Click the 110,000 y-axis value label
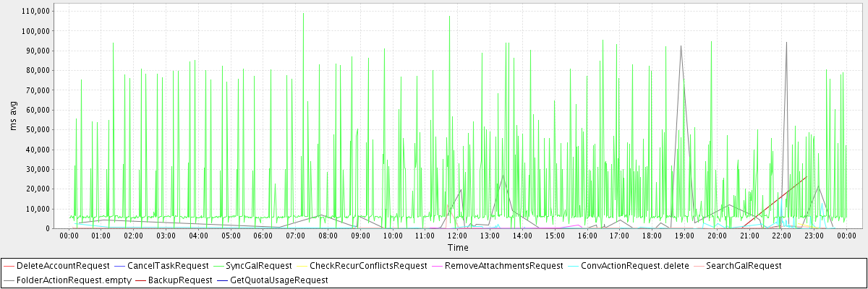 click(35, 12)
